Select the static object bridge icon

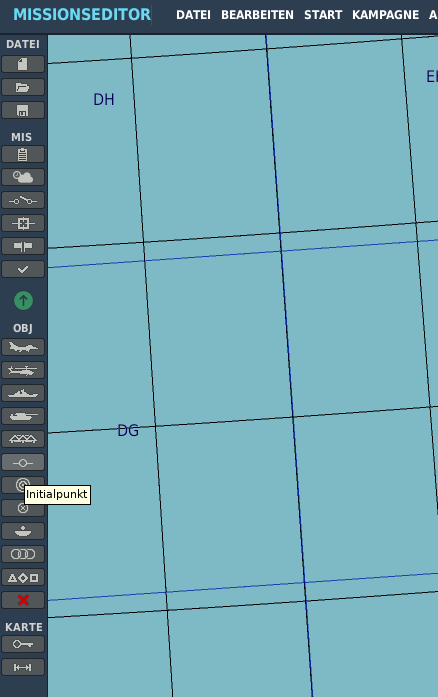pyautogui.click(x=23, y=439)
